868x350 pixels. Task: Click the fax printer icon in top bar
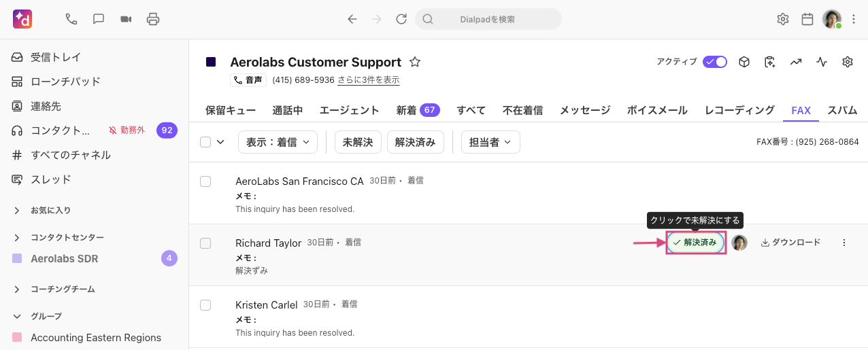pos(153,19)
